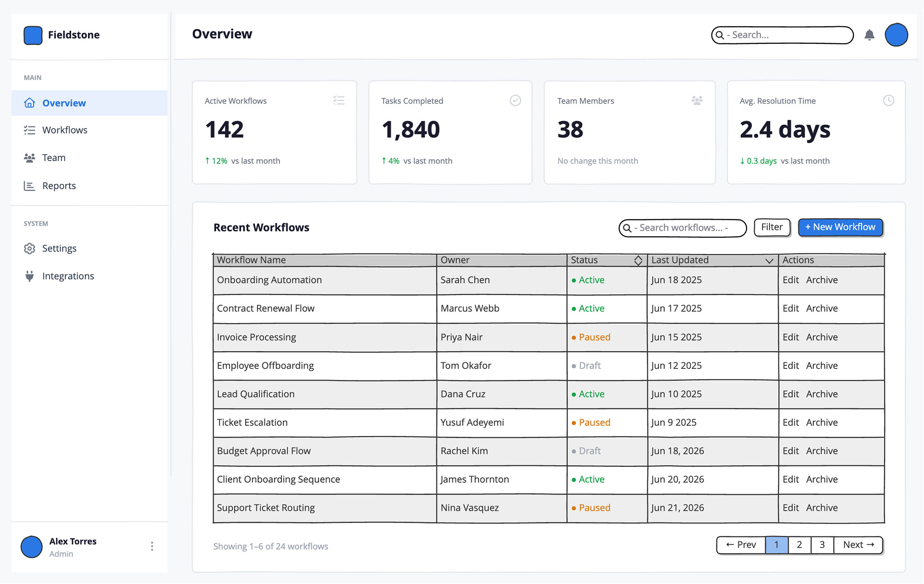Click the New Workflow button
The height and width of the screenshot is (584, 924).
point(840,227)
